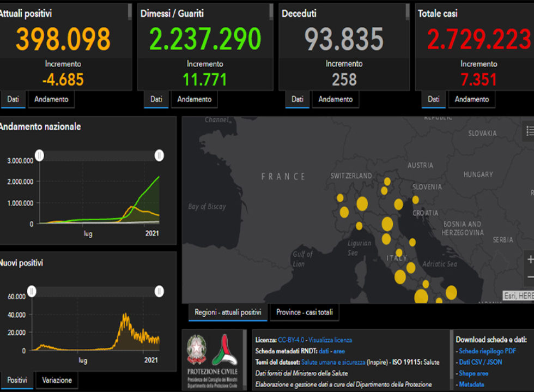534x392 pixels.
Task: Switch to the Variazione chart tab
Action: 57,380
